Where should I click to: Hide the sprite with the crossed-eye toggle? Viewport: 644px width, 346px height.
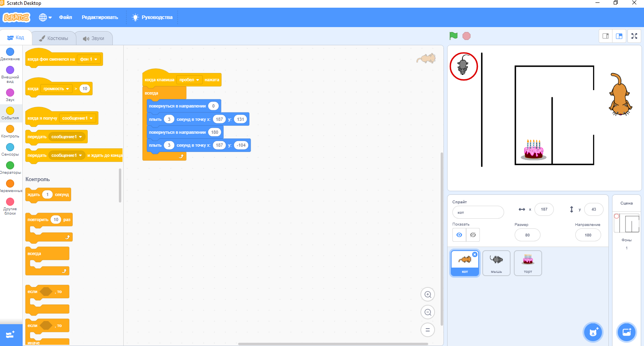473,235
